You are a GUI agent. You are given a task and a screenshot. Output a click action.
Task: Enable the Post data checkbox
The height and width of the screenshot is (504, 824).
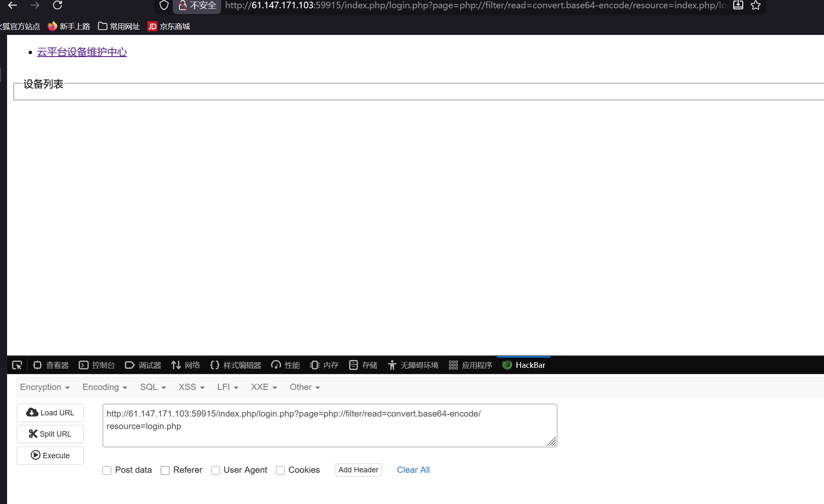(x=107, y=470)
